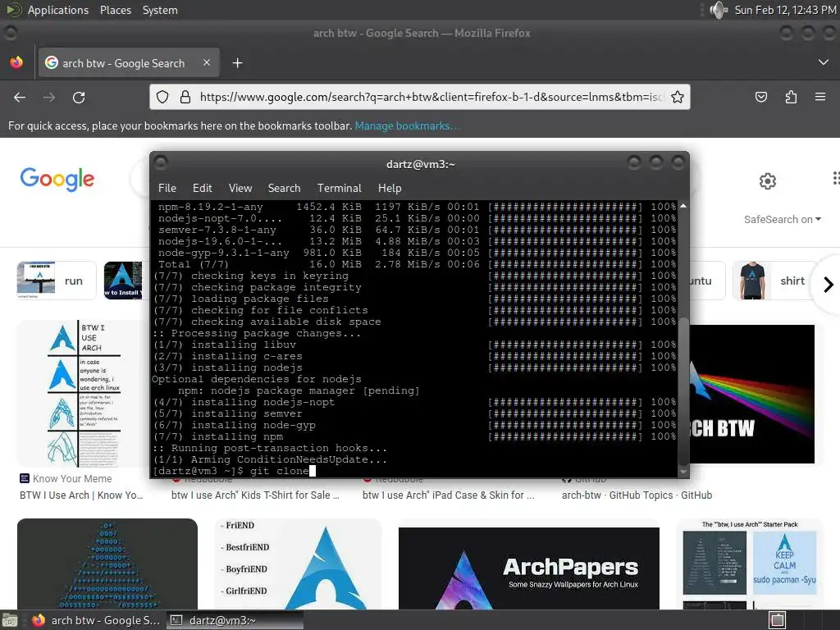This screenshot has height=630, width=840.
Task: Click Firefox window menu button in titlebar
Action: point(10,33)
